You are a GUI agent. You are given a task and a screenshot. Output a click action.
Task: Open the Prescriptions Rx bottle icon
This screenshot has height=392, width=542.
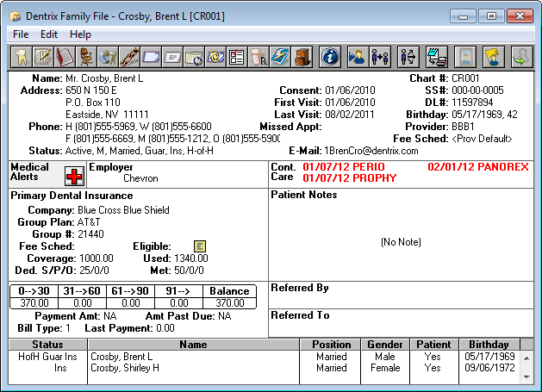click(258, 57)
